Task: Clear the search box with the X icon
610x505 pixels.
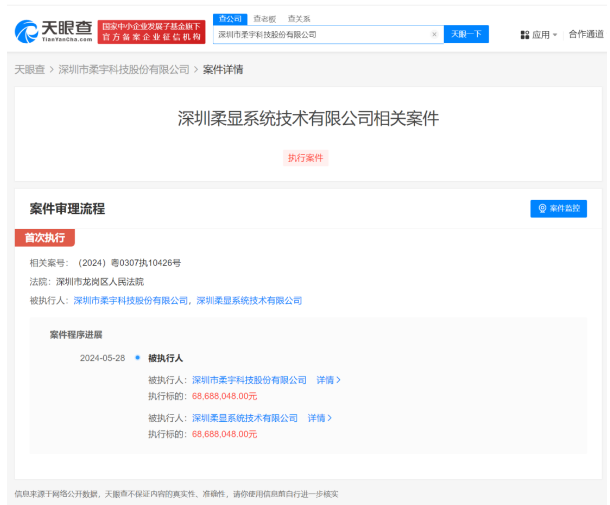Action: [x=434, y=35]
